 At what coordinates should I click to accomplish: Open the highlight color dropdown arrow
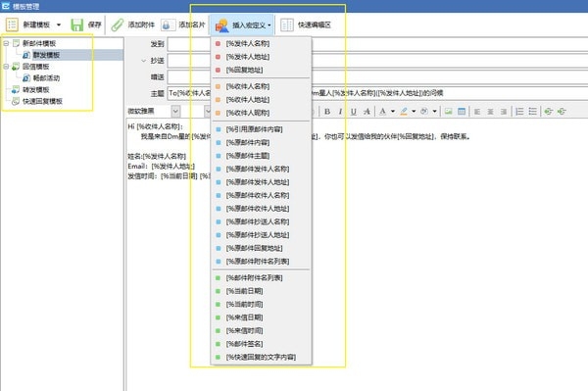414,112
